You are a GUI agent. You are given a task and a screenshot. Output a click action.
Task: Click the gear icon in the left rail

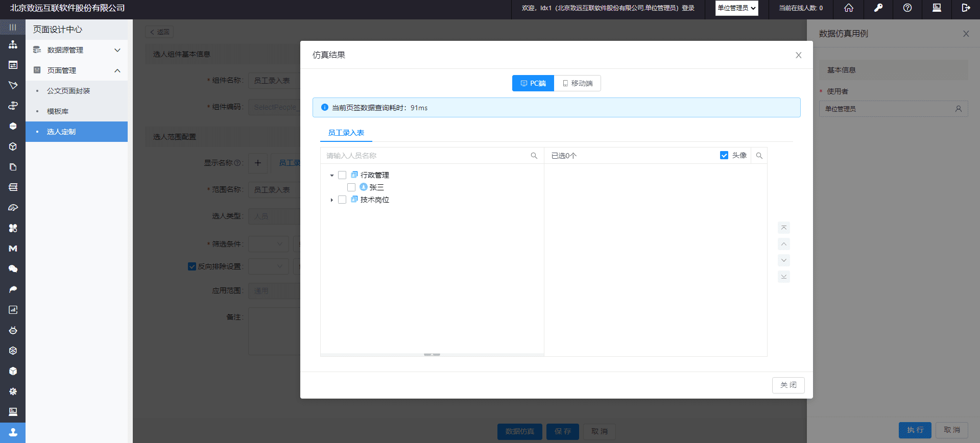click(13, 391)
